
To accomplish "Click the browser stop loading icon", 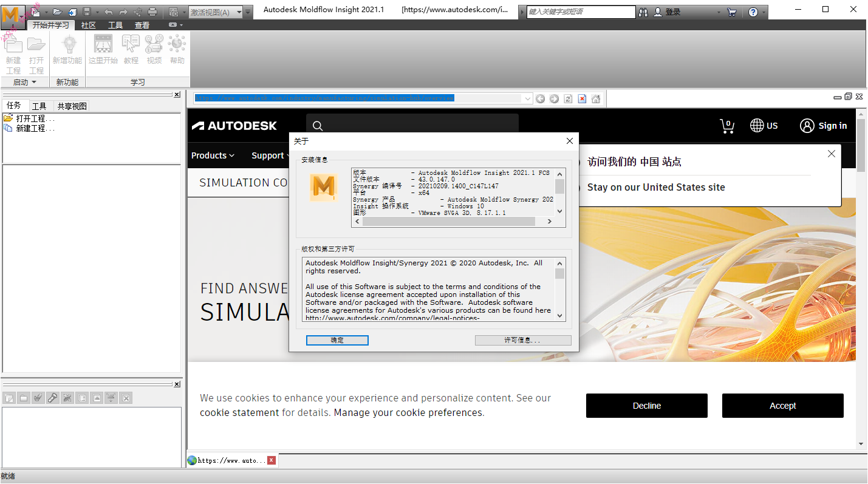I will (582, 98).
